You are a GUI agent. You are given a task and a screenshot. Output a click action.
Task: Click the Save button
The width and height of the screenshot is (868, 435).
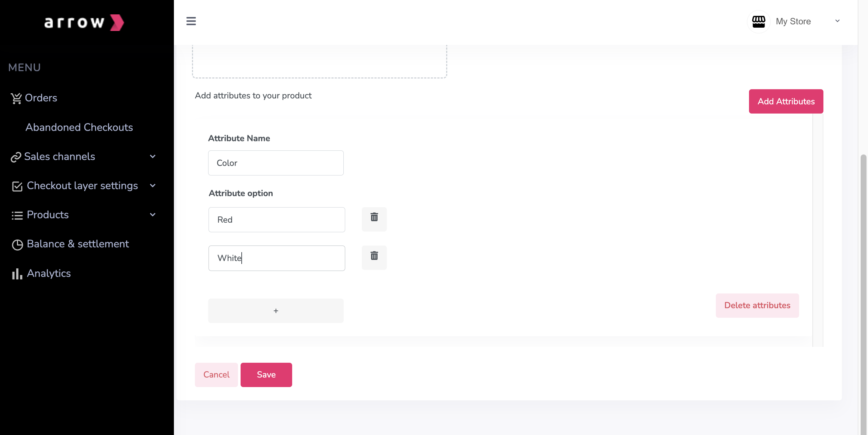tap(266, 375)
